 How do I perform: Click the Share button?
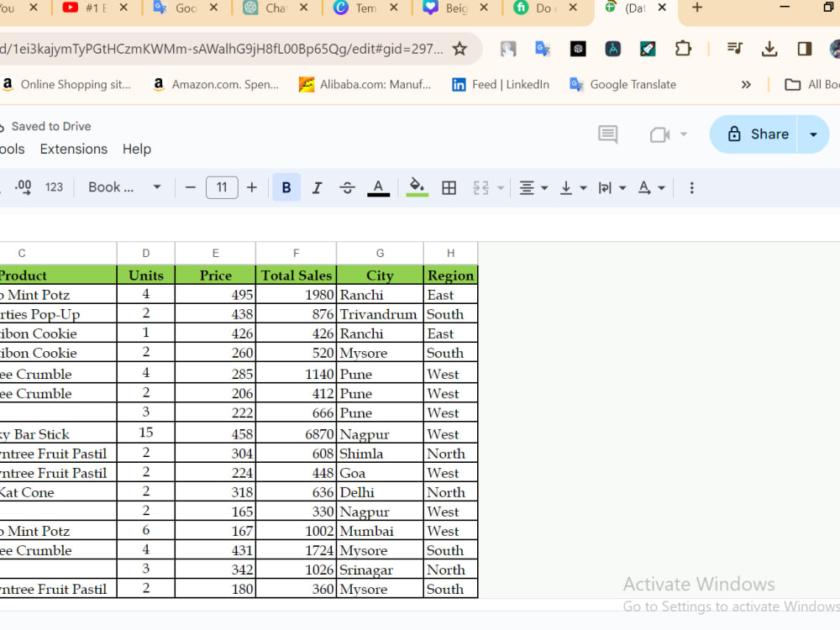coord(753,134)
